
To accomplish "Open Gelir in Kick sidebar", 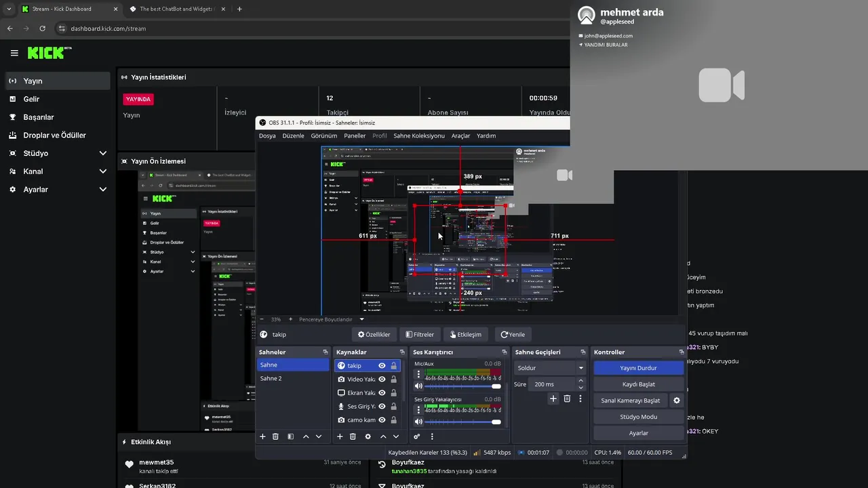I will 58,99.
